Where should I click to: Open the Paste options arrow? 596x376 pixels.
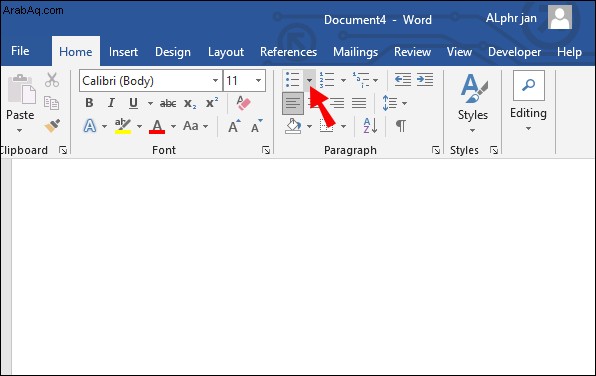19,130
